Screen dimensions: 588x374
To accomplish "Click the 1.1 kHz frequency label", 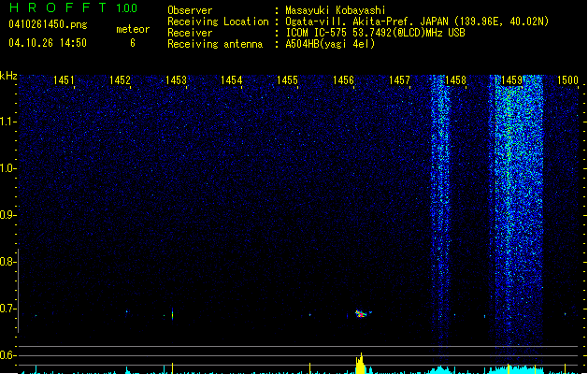I will pyautogui.click(x=7, y=122).
